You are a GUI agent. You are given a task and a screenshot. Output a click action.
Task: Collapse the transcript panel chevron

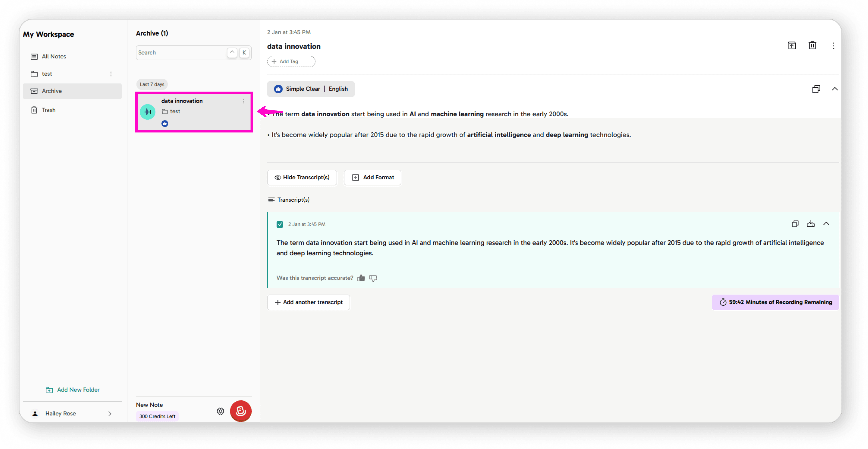[x=826, y=224]
